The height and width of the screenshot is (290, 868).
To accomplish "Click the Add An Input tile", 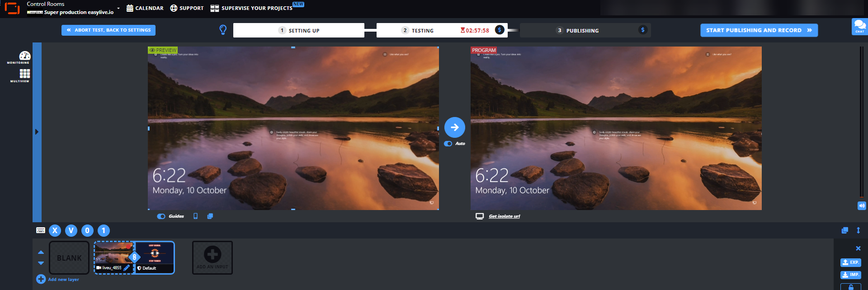I will (212, 257).
